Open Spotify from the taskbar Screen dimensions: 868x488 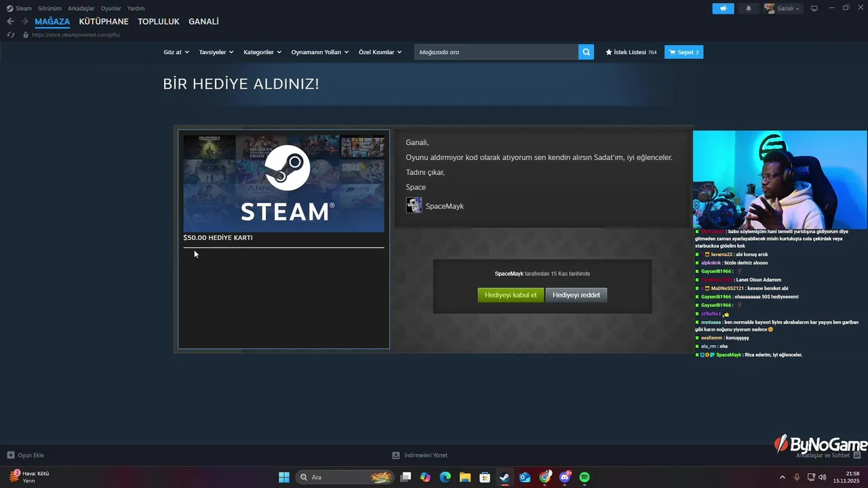(x=585, y=477)
